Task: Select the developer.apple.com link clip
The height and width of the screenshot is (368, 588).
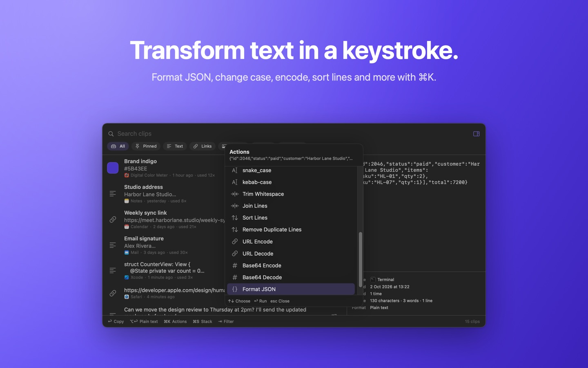Action: pos(165,293)
